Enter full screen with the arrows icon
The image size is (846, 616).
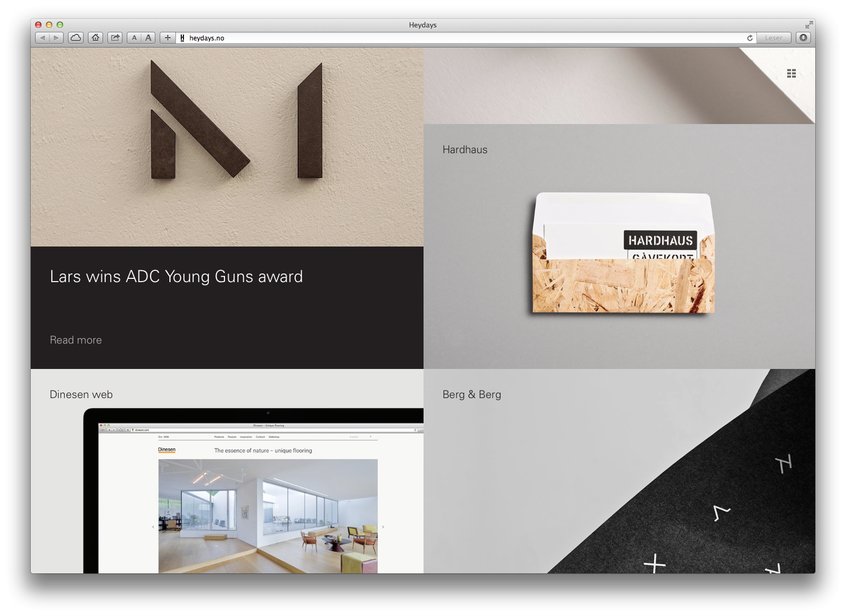click(x=809, y=25)
